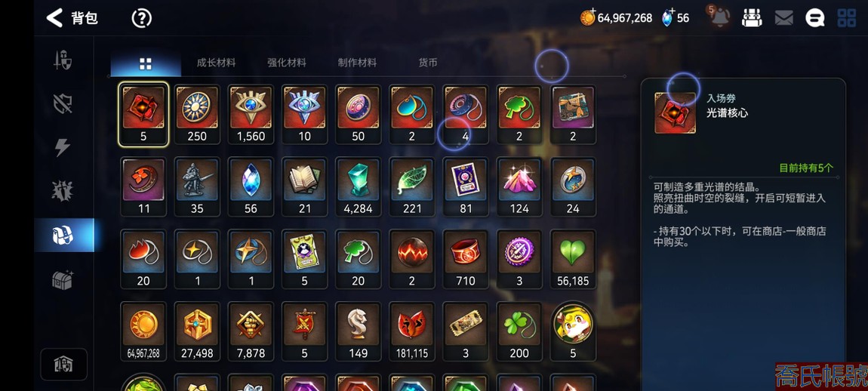Image resolution: width=868 pixels, height=391 pixels.
Task: Open the question mark help icon
Action: (142, 18)
